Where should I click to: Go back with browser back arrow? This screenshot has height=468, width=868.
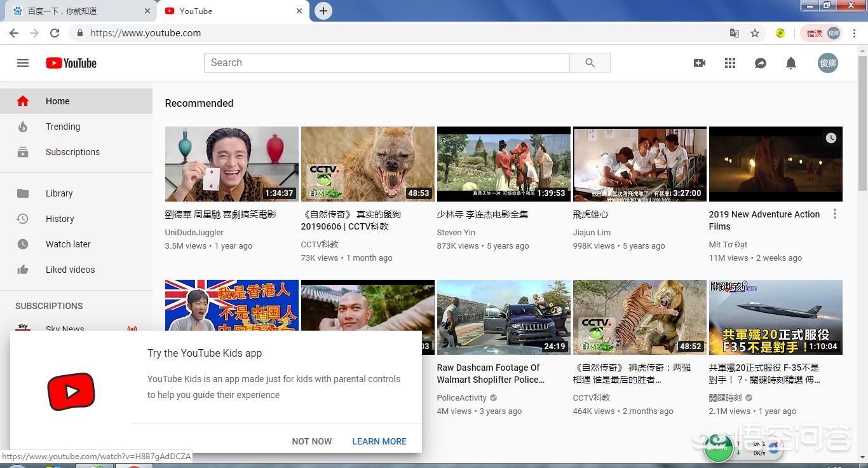[x=14, y=33]
